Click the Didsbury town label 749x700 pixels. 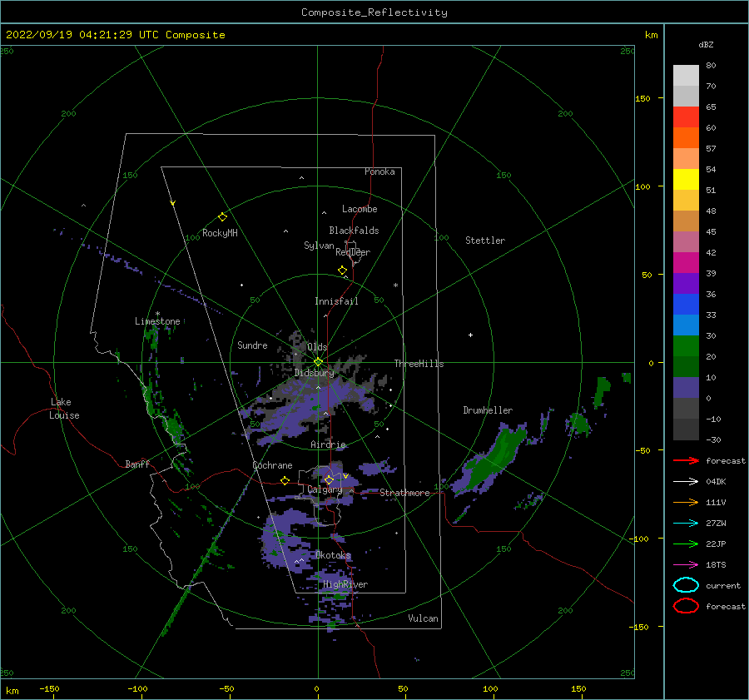314,373
